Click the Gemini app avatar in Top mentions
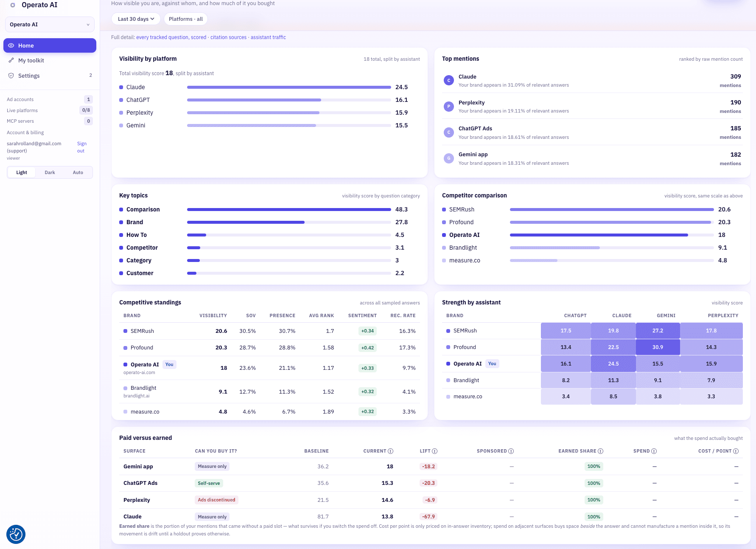756x549 pixels. tap(449, 158)
